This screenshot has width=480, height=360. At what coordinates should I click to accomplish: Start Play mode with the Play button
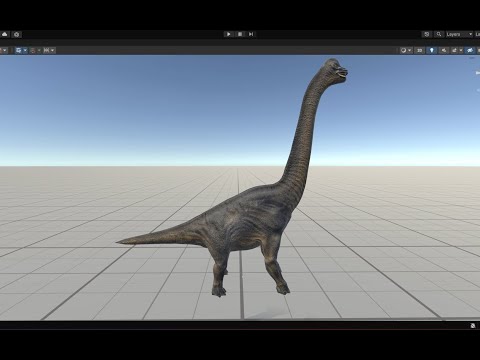click(x=228, y=34)
